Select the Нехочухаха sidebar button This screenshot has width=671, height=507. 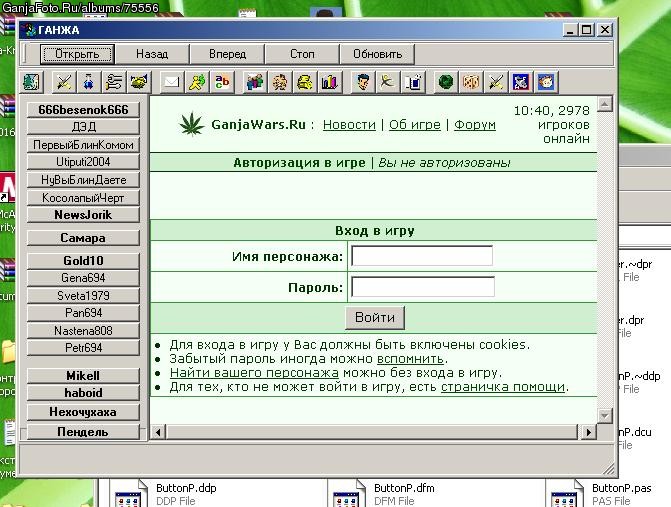[x=83, y=412]
